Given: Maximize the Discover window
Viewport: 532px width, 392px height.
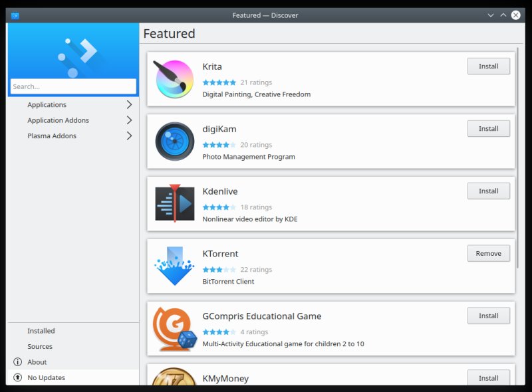Looking at the screenshot, I should 503,15.
